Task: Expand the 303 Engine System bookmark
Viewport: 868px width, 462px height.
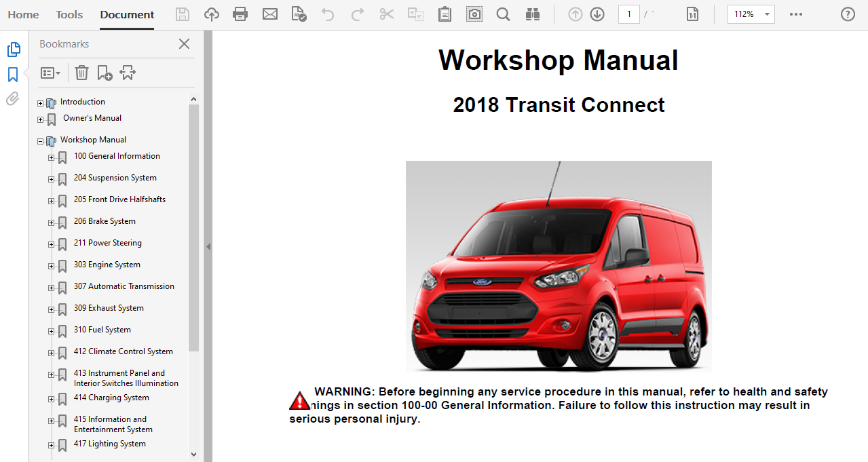Action: [x=52, y=267]
